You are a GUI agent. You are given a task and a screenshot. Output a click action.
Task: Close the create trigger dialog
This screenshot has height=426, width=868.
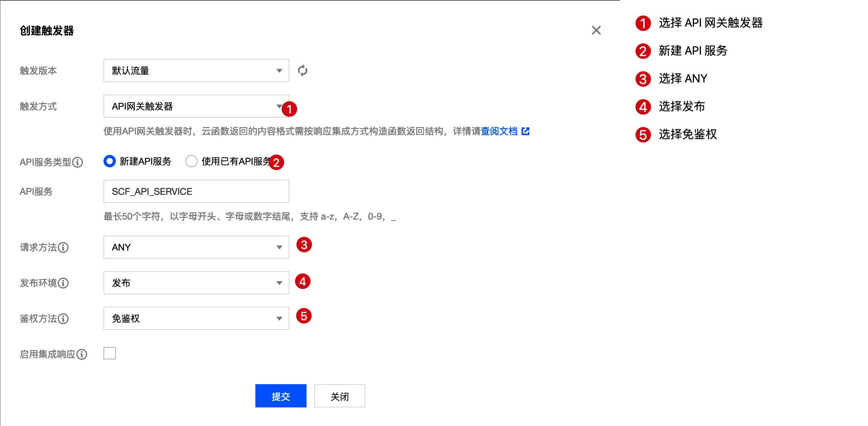[x=596, y=30]
